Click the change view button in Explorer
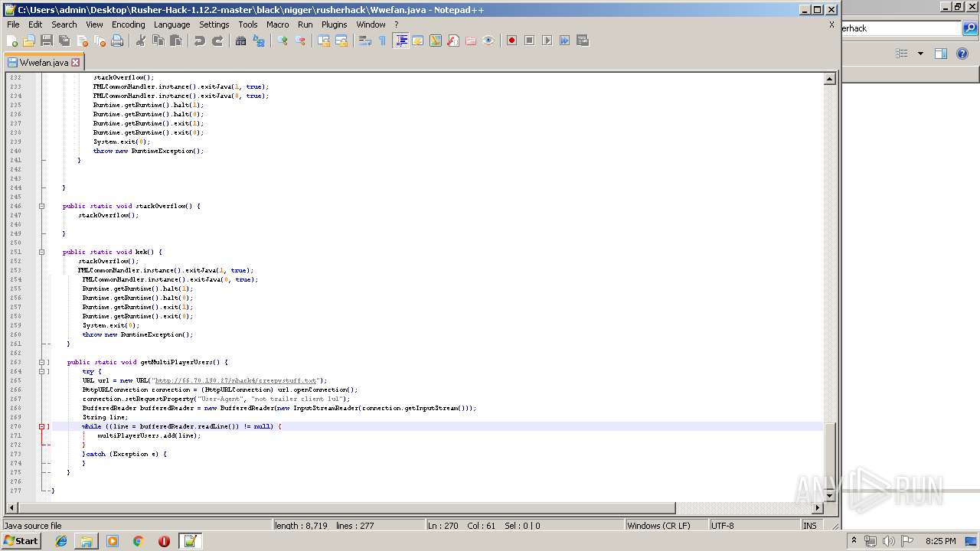 902,54
